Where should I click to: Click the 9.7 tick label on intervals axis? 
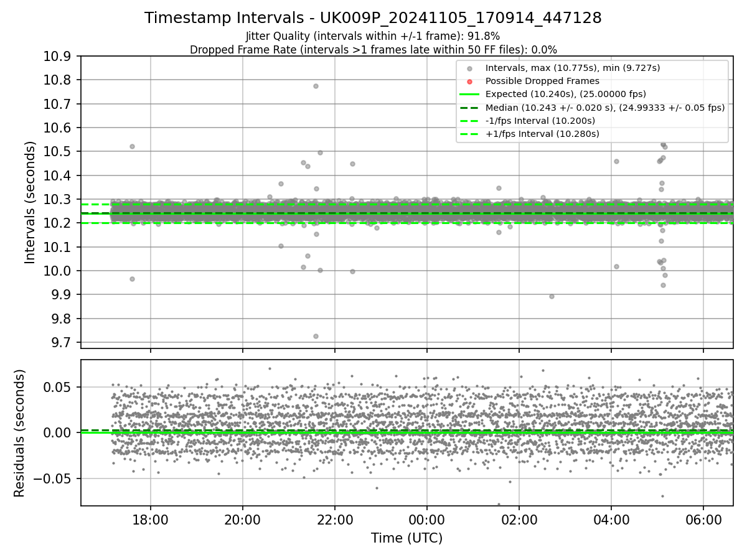(62, 343)
